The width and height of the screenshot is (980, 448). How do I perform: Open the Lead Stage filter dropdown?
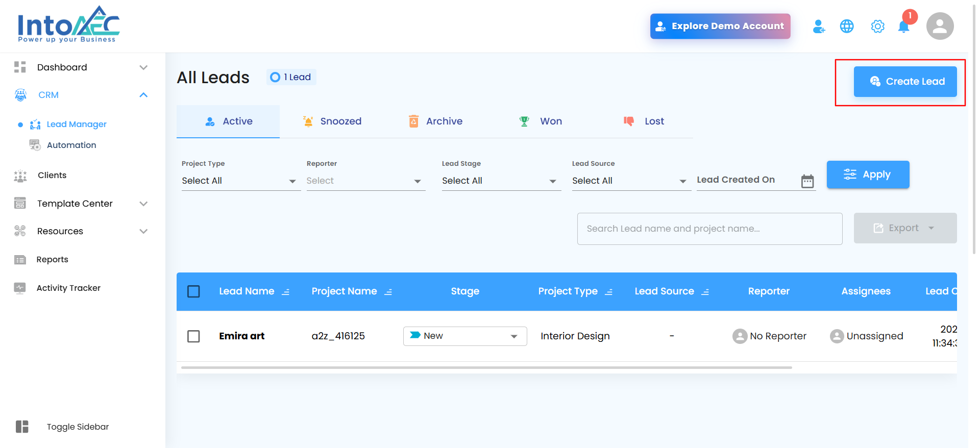[499, 181]
